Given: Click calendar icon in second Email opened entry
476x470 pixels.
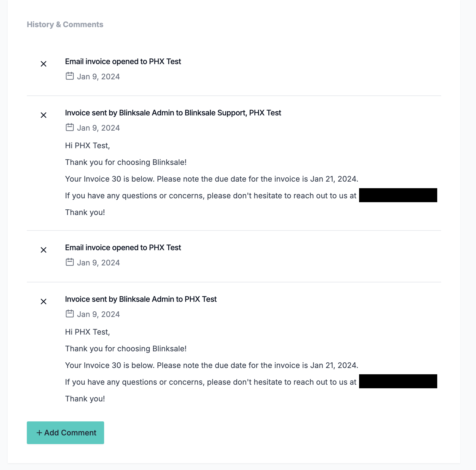Looking at the screenshot, I should point(69,262).
